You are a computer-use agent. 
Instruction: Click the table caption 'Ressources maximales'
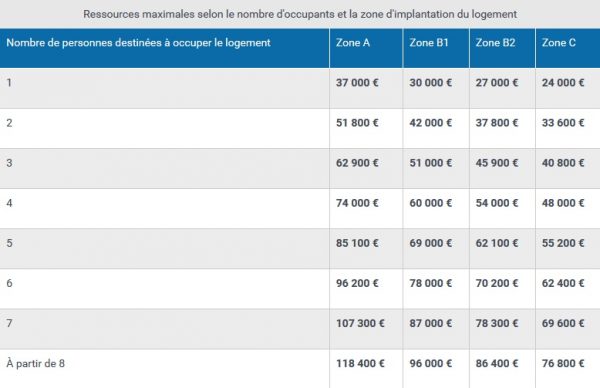tap(300, 14)
